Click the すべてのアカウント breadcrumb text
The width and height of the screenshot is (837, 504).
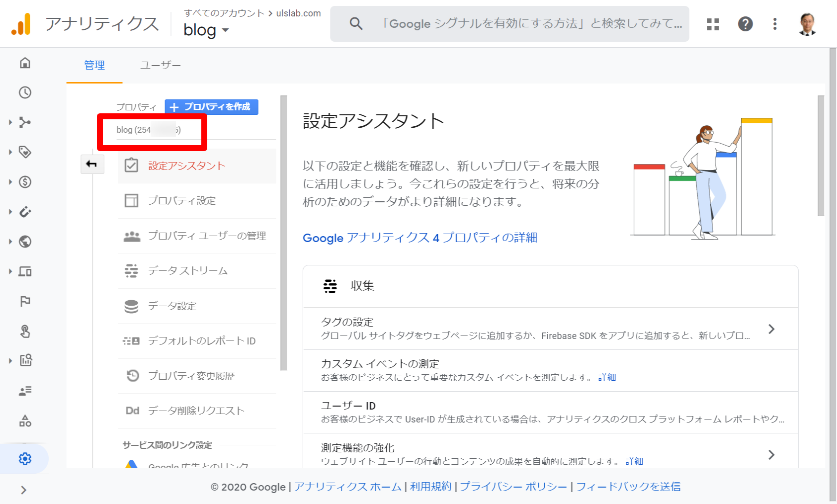pos(224,13)
